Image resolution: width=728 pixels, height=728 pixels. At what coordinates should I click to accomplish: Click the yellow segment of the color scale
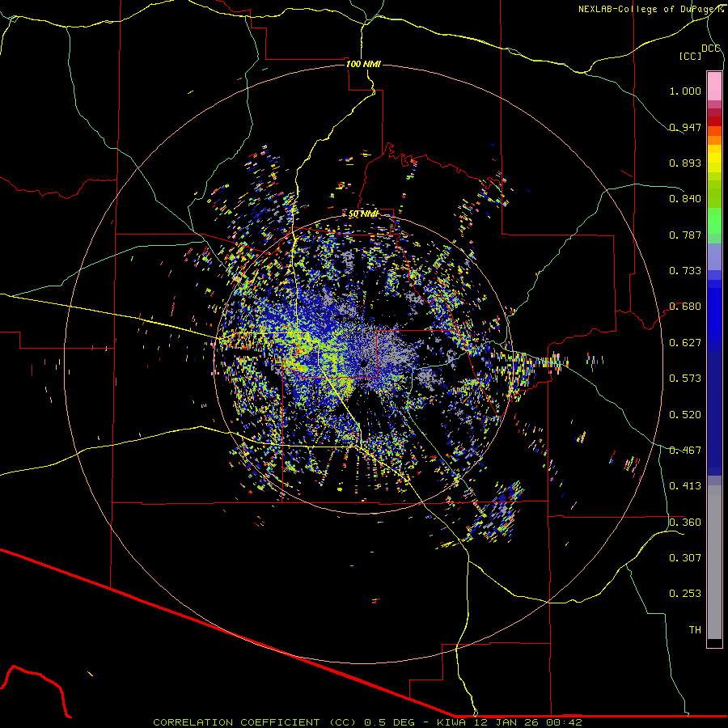click(714, 159)
